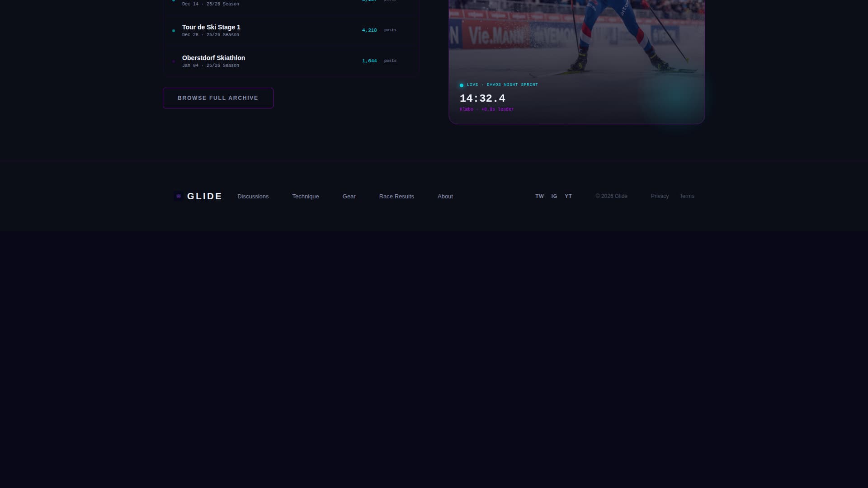Click the bullet dot beside Tour de Ski
Image resolution: width=868 pixels, height=488 pixels.
click(x=174, y=31)
